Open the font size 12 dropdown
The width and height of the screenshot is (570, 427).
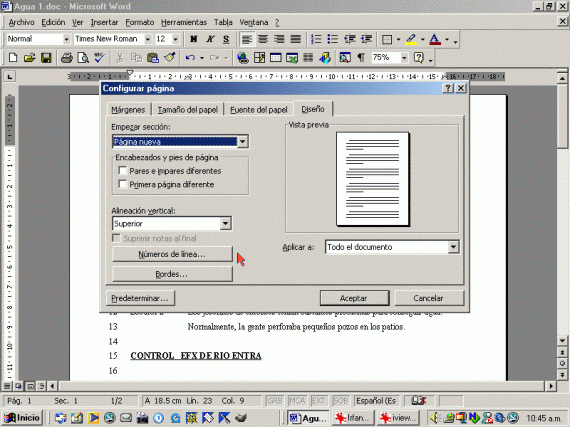[176, 39]
